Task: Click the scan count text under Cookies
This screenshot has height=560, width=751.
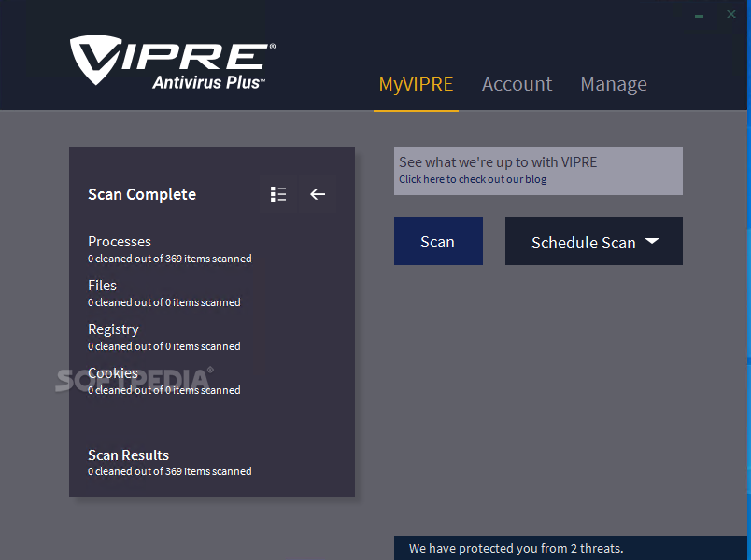Action: click(163, 390)
